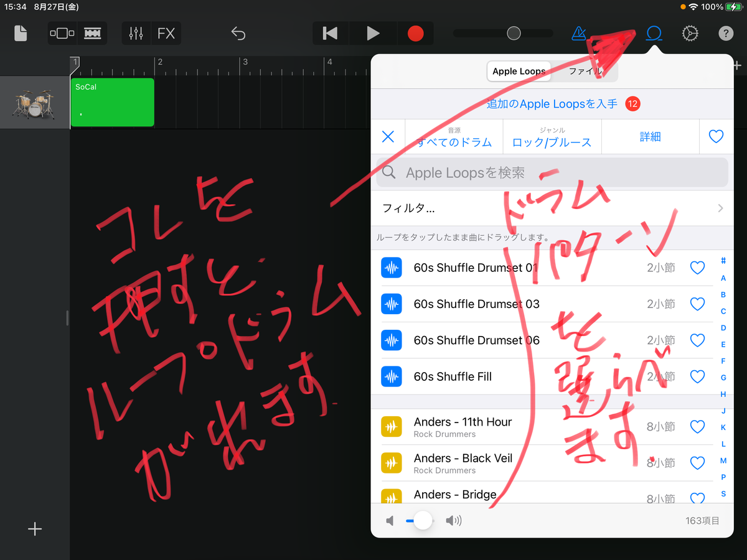This screenshot has width=747, height=560.
Task: Open the help question mark
Action: 726,33
